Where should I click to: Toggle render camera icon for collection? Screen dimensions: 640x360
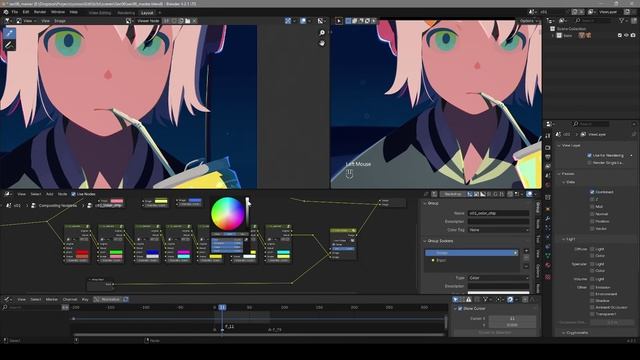(x=633, y=36)
